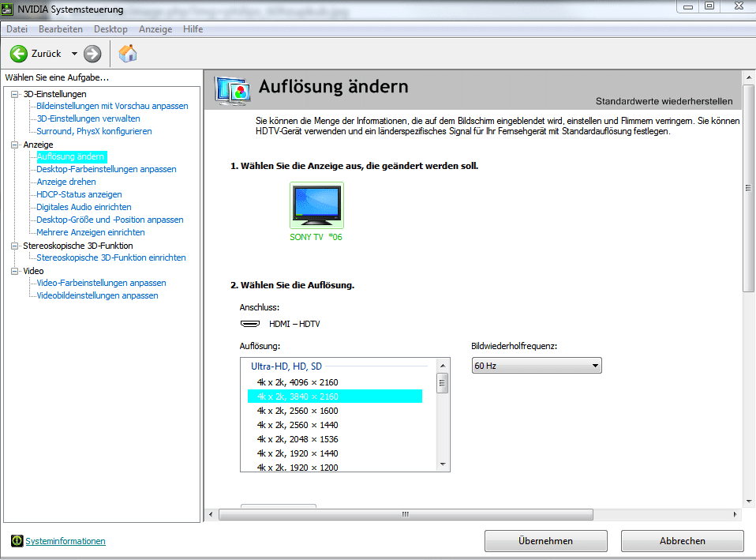Open the Systeminformationen link

(65, 541)
